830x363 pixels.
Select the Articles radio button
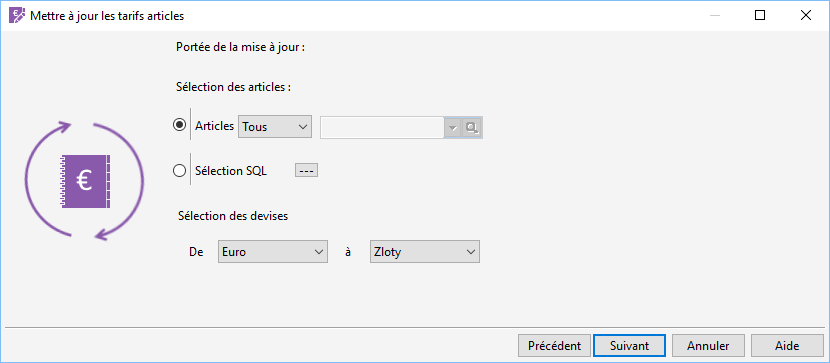(x=179, y=125)
